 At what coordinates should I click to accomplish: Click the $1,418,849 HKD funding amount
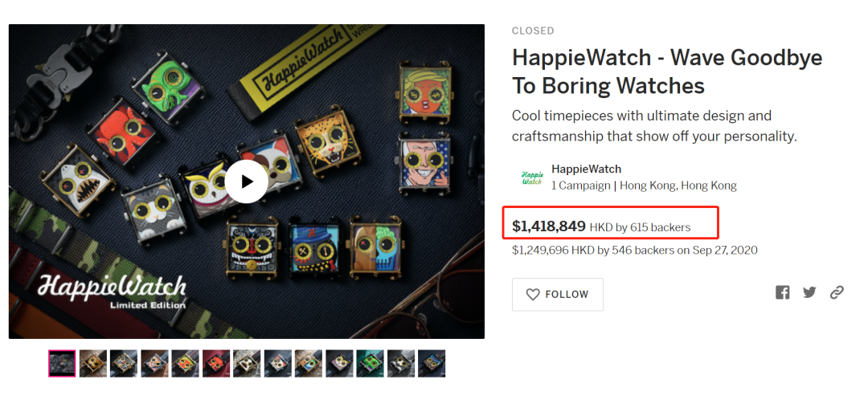pyautogui.click(x=549, y=227)
